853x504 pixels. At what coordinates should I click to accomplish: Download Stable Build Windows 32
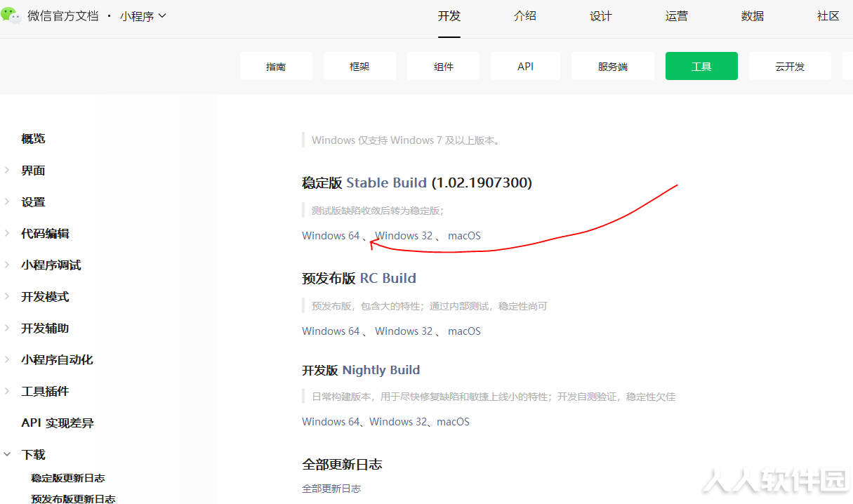pos(404,236)
